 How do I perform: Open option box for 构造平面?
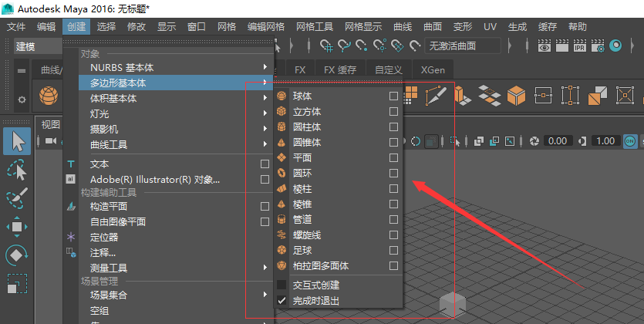tap(265, 206)
